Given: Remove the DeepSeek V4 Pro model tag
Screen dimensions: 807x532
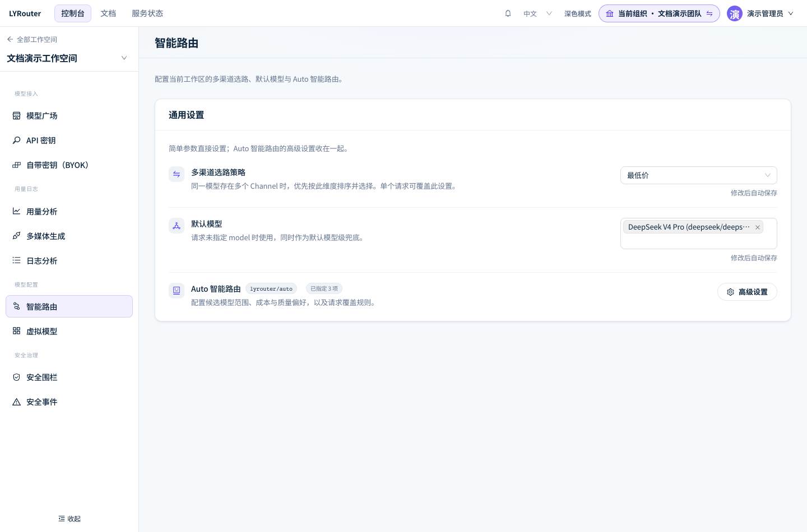Looking at the screenshot, I should (758, 227).
